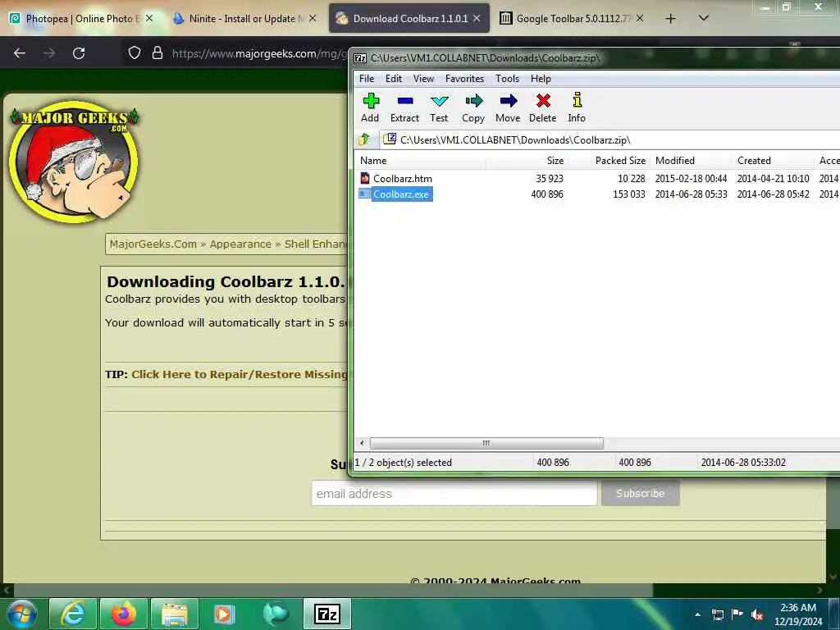Sort files by the Size column header
840x630 pixels.
[527, 161]
